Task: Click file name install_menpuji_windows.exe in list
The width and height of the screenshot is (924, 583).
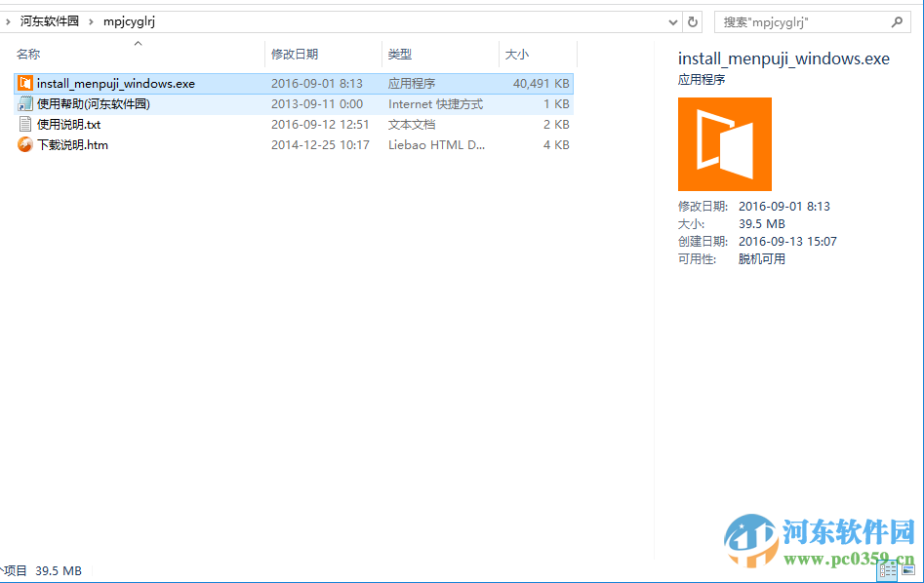Action: 116,84
